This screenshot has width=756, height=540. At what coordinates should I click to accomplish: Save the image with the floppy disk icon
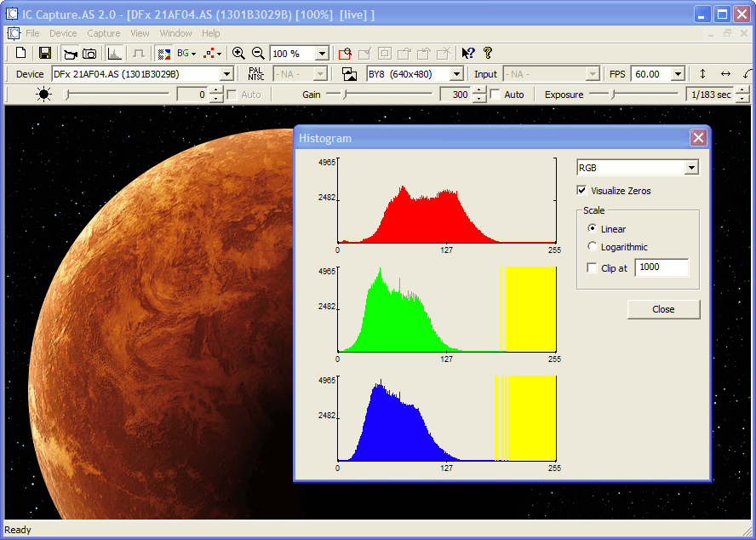(45, 53)
